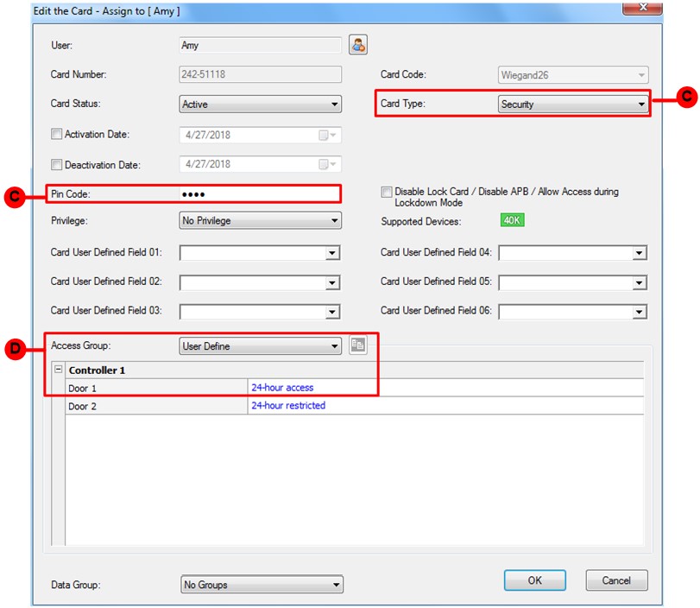Open Deactivation Date calendar picker

(328, 164)
